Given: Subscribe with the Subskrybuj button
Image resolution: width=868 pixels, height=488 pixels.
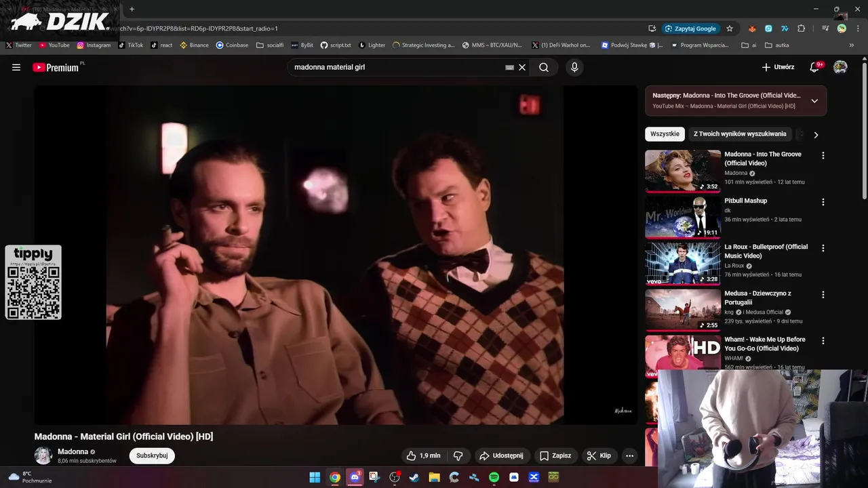Looking at the screenshot, I should tap(152, 455).
